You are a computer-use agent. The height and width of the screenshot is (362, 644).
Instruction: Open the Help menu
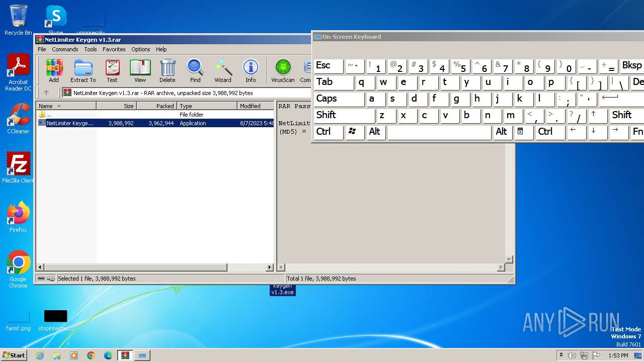[x=161, y=49]
